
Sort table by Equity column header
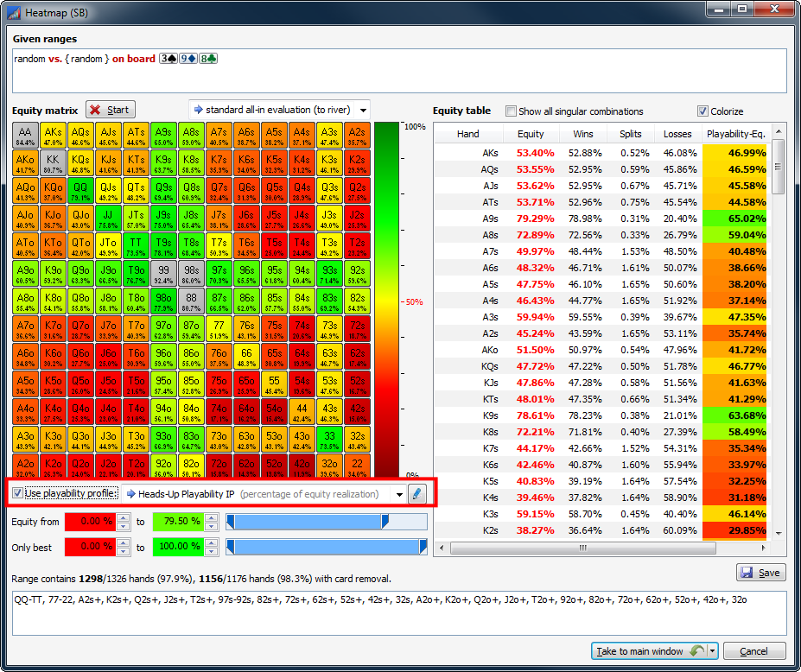tap(531, 134)
